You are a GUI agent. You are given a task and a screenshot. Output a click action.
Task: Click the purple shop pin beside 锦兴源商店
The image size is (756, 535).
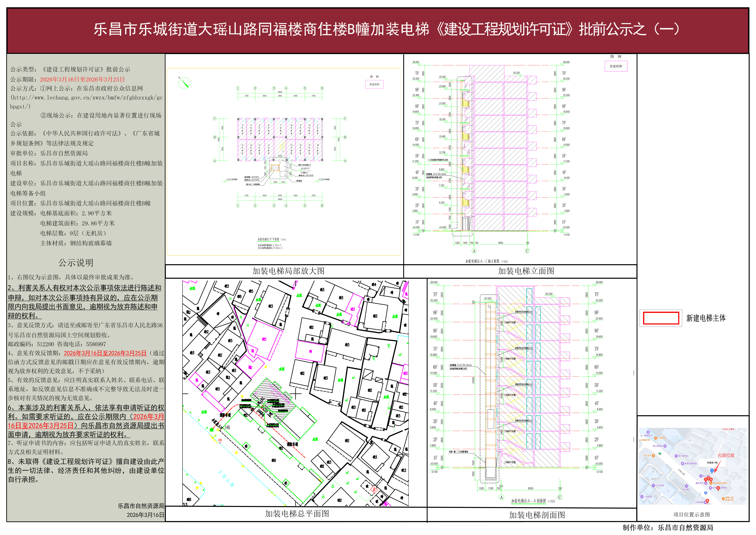pos(676,456)
